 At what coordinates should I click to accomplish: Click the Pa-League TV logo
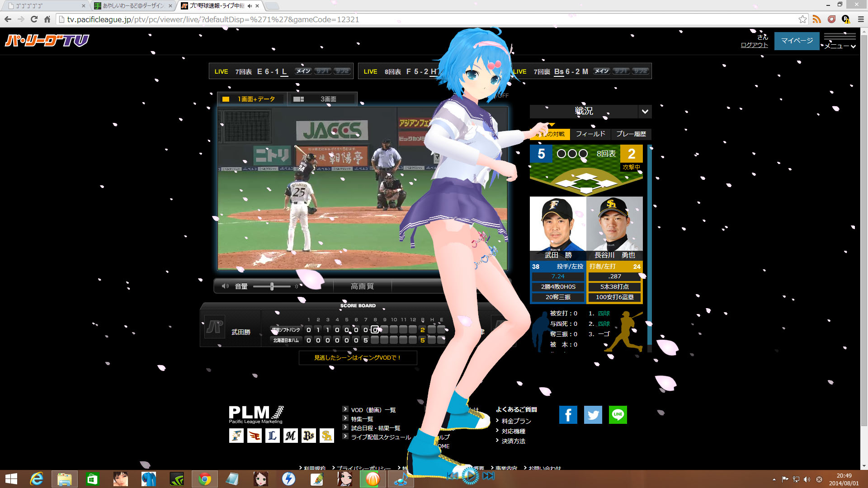click(x=47, y=41)
